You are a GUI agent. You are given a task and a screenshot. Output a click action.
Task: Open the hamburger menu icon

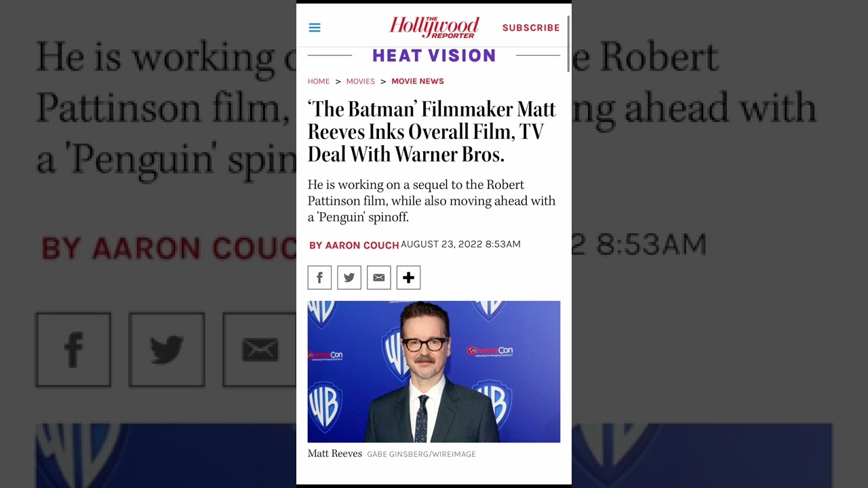(315, 28)
